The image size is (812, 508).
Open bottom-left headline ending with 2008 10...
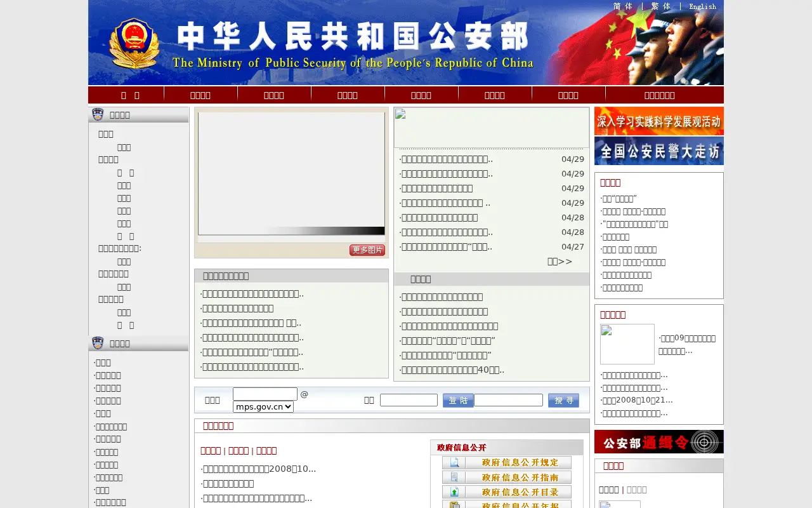click(258, 469)
